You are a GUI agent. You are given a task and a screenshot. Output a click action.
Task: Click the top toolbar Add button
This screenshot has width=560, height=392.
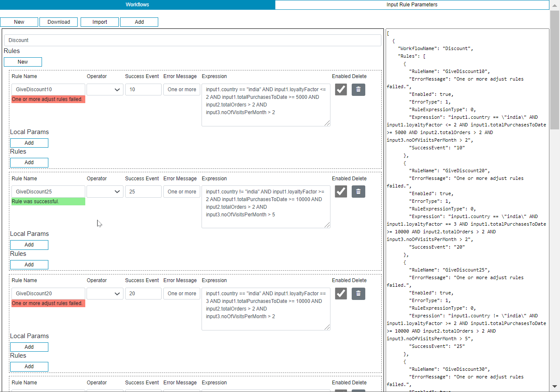(x=139, y=22)
